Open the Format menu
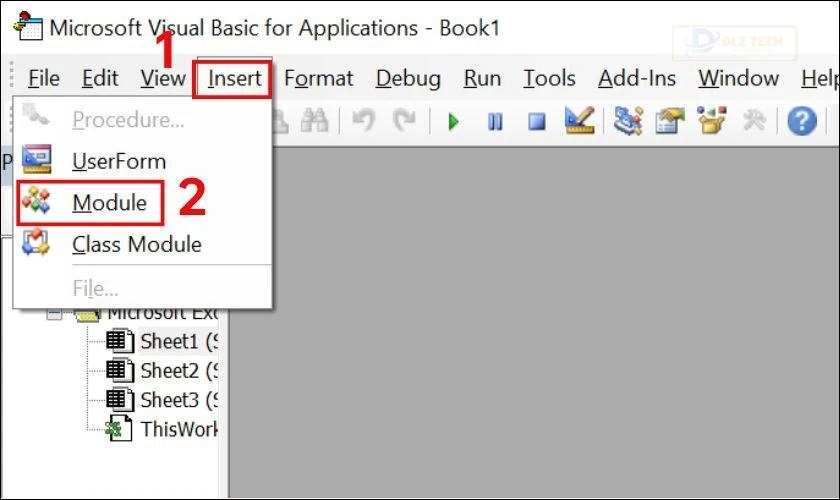 click(318, 79)
